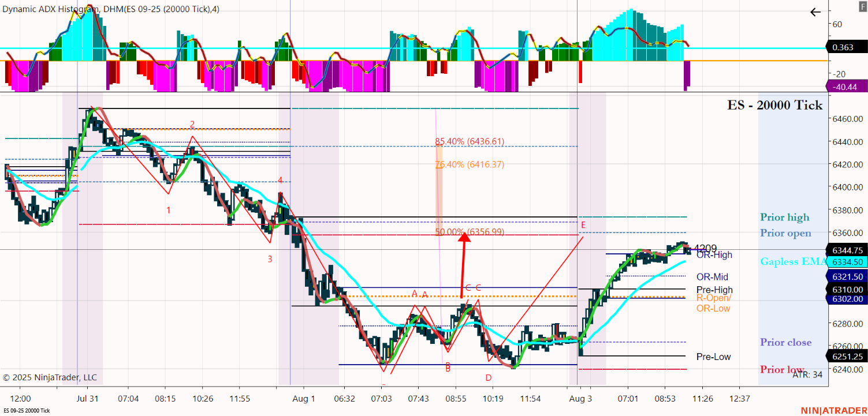Viewport: 868px width, 416px height.
Task: Click the 6280.00 price axis label
Action: coord(848,324)
